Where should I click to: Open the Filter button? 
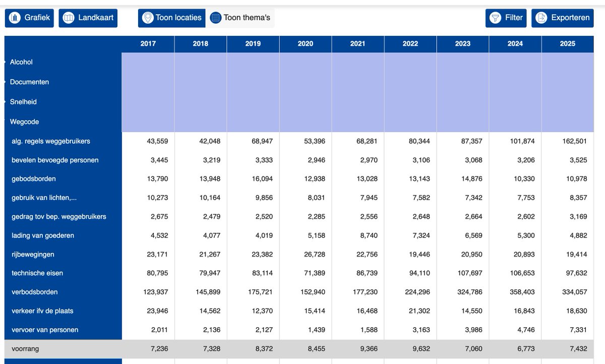[506, 18]
